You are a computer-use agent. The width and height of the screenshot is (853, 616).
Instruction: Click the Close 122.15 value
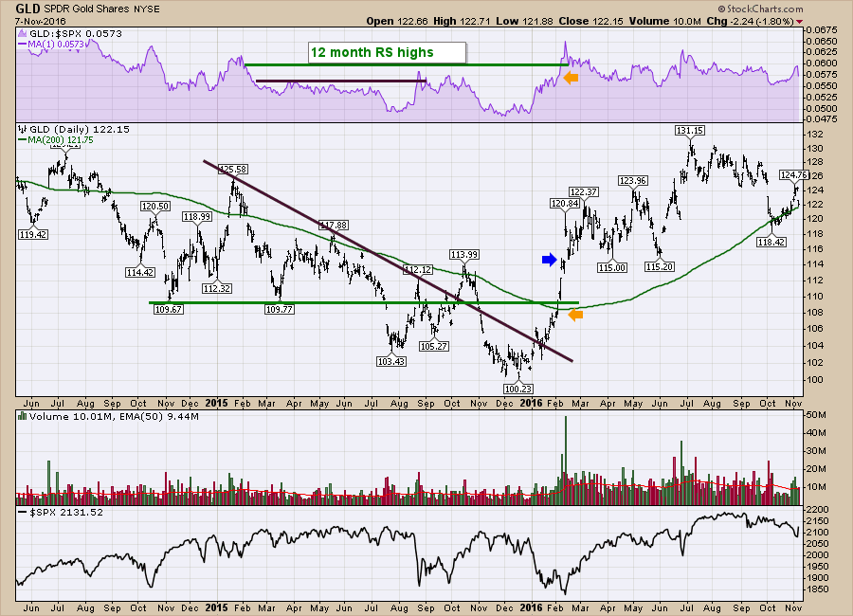tap(590, 21)
